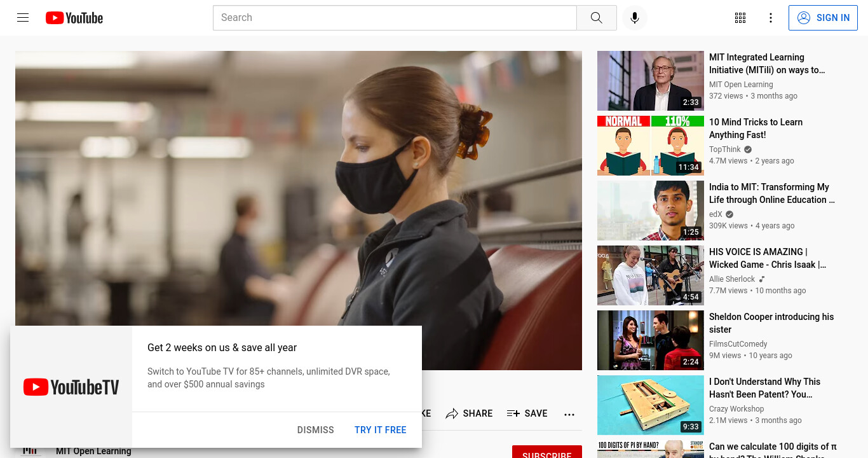Open the Wicked Game street performance thumbnail
This screenshot has width=868, height=458.
pyautogui.click(x=651, y=275)
